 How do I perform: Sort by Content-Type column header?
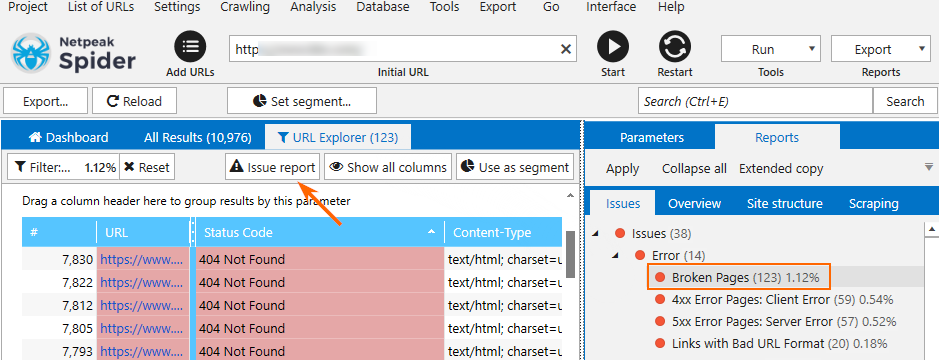(503, 233)
